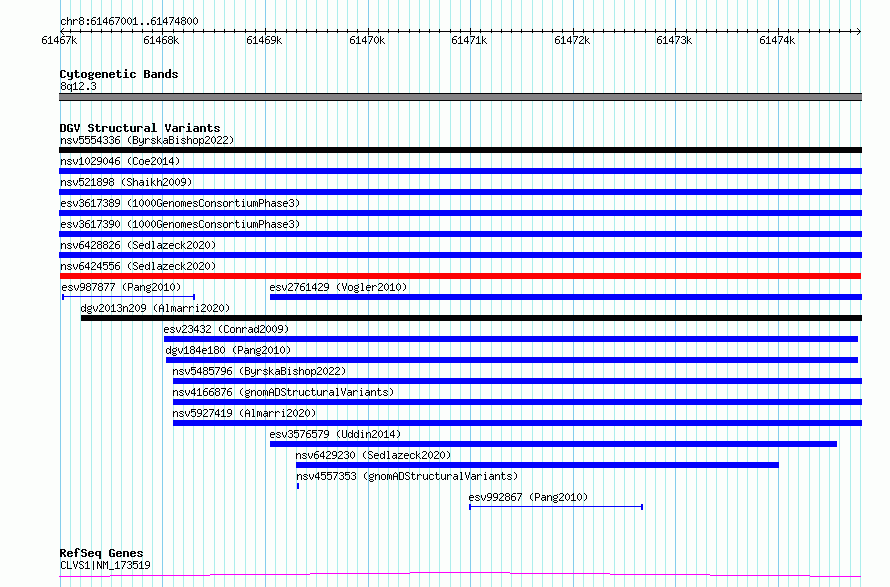Click the tiny nsv4557353 gnomAD variant mark
This screenshot has width=890, height=587.
(x=297, y=486)
